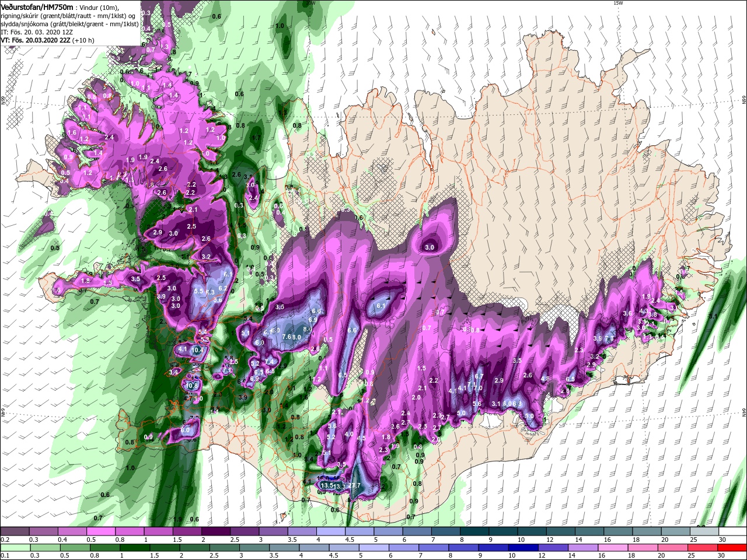Click the 10.4 precipitation value on the map

tap(198, 350)
